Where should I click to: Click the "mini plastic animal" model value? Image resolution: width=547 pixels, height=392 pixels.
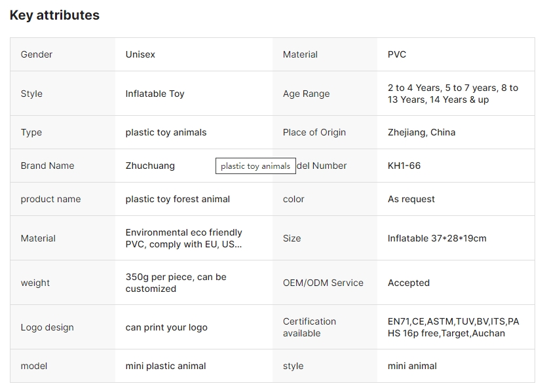click(x=166, y=366)
